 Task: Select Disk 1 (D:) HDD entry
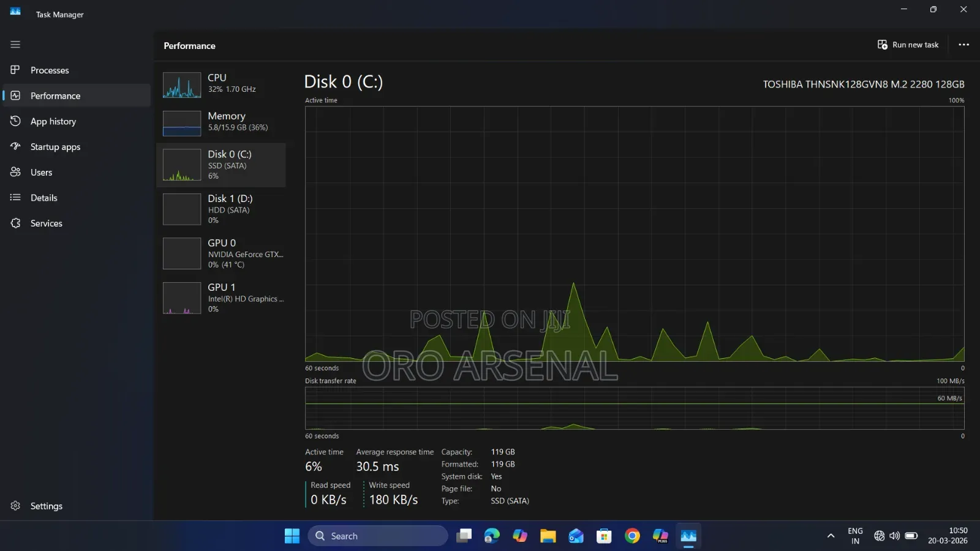221,209
